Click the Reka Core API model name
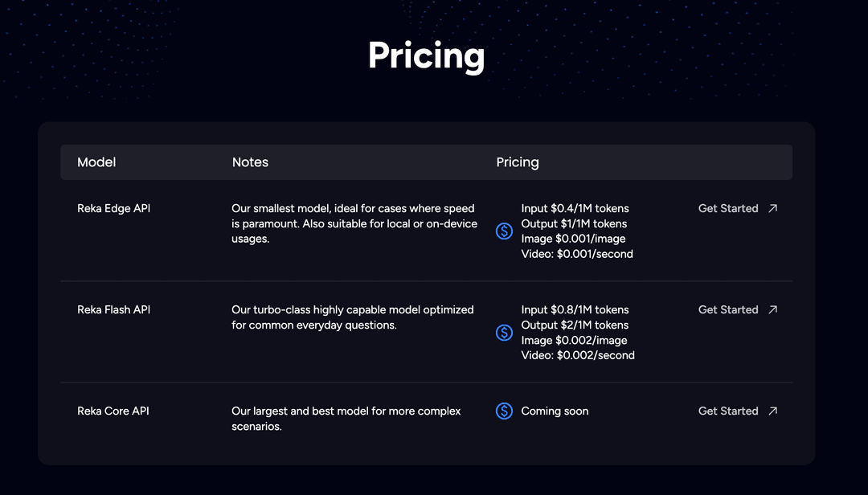Viewport: 868px width, 495px height. 113,411
